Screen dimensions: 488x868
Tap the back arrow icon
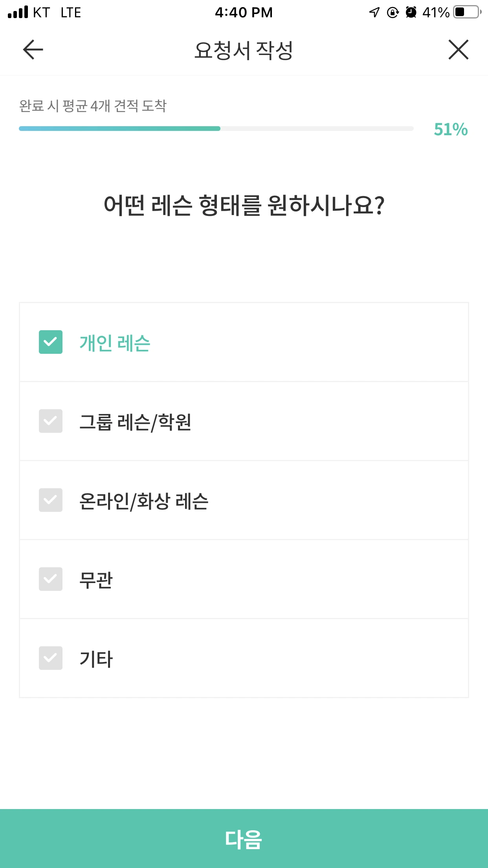click(x=33, y=50)
